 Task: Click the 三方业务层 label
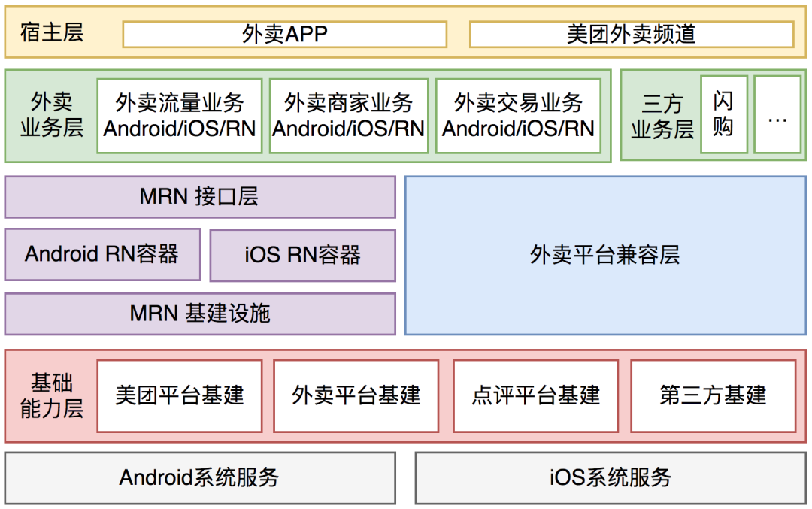(x=662, y=117)
